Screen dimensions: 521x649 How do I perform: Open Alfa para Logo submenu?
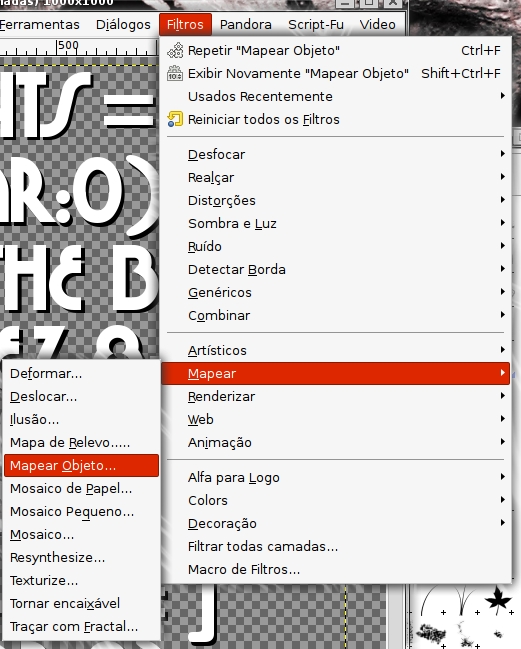click(x=335, y=477)
